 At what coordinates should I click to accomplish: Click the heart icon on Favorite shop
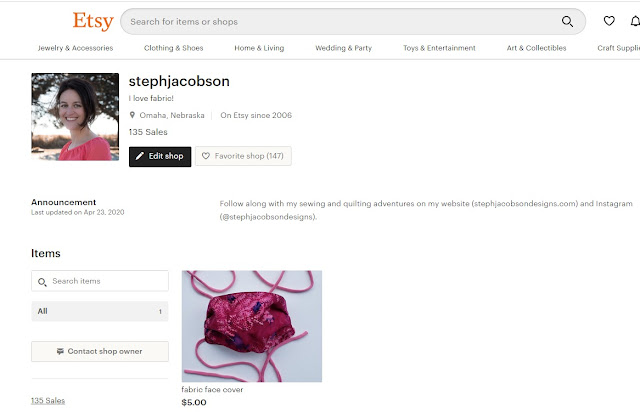pos(206,156)
